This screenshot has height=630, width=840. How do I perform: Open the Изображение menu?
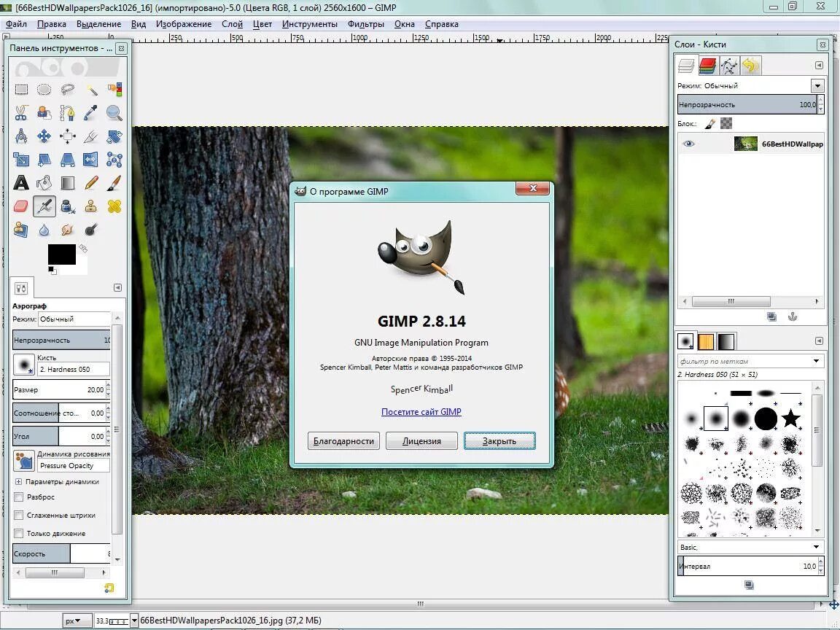[184, 24]
